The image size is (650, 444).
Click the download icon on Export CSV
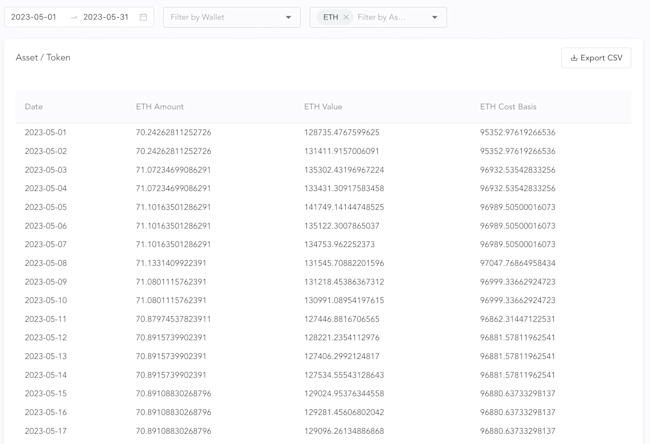574,58
